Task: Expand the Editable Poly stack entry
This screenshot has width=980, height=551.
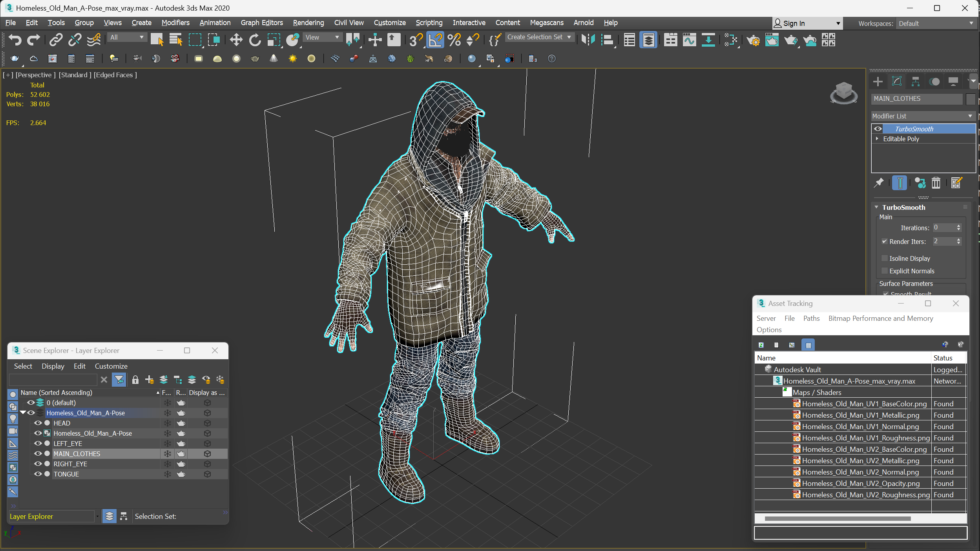Action: [x=877, y=139]
